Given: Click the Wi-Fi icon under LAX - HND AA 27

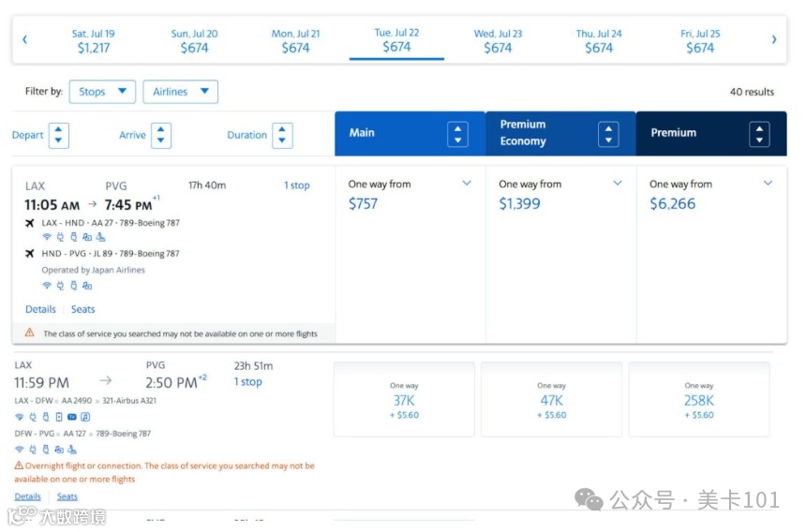Looking at the screenshot, I should point(47,237).
